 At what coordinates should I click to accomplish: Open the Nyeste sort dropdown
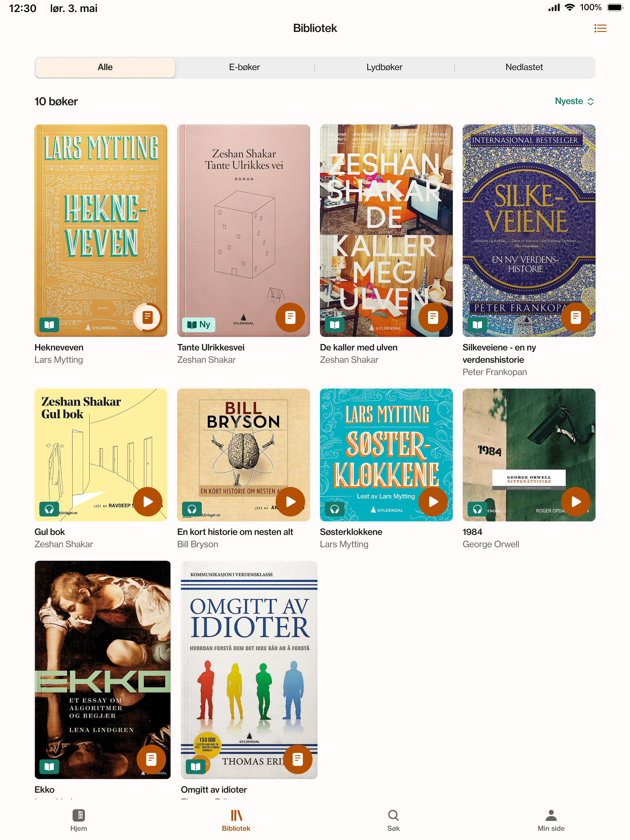[574, 101]
